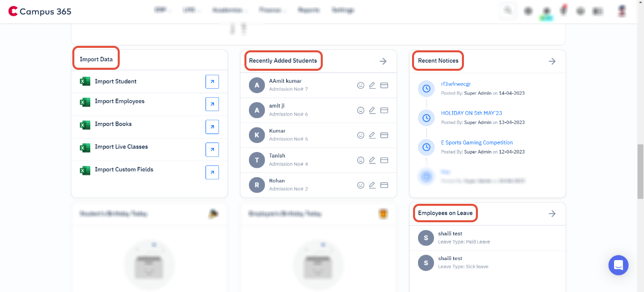Expand Recently Added Students with the arrow
Viewport: 644px width, 292px height.
(383, 61)
